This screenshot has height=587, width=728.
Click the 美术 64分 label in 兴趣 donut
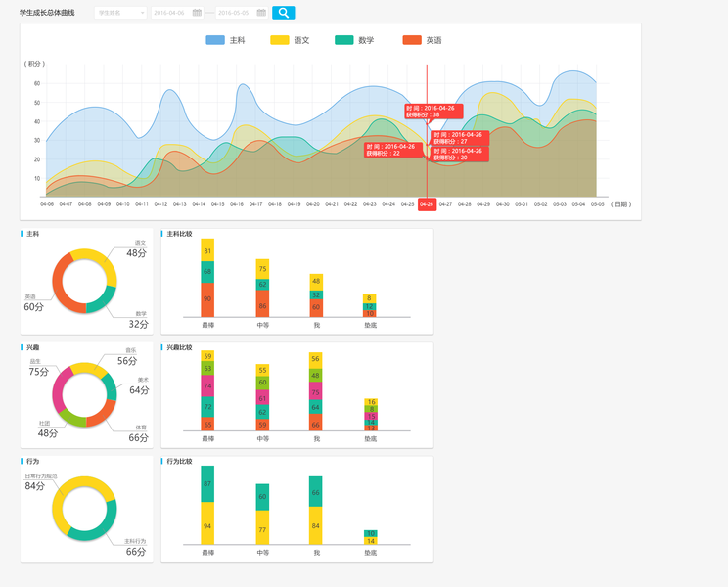[139, 386]
